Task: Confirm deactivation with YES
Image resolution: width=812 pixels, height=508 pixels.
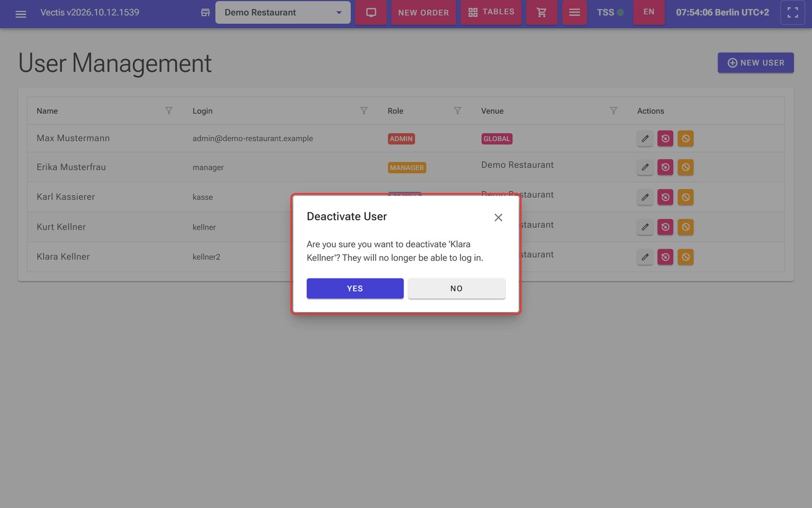Action: click(355, 289)
